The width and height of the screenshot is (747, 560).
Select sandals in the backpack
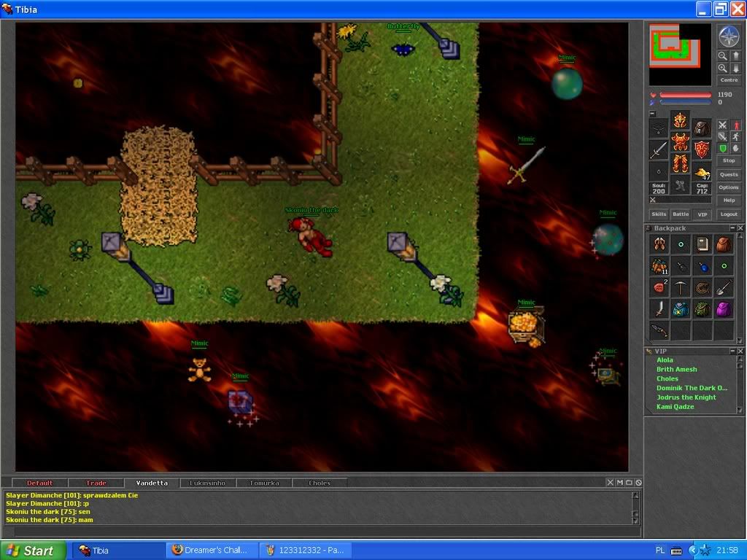659,244
